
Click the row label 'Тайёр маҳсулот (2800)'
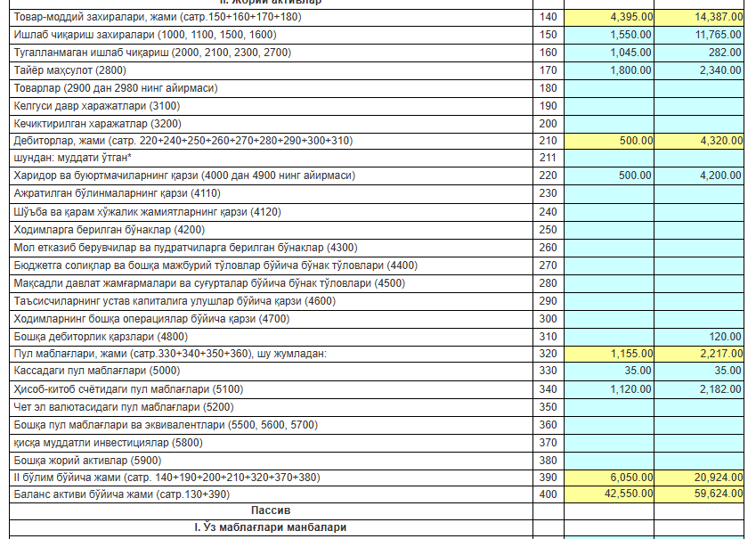pos(70,70)
